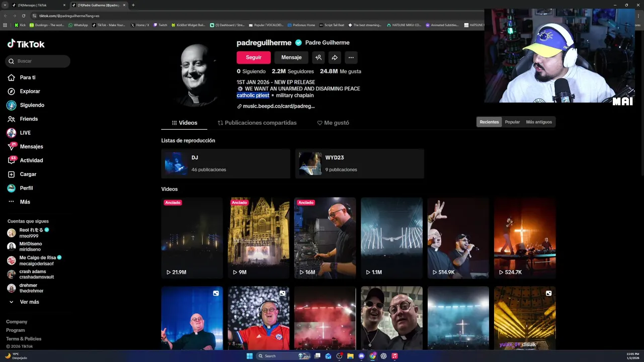Select the Padre Guilherme browser tab
Image resolution: width=644 pixels, height=362 pixels.
(x=99, y=5)
